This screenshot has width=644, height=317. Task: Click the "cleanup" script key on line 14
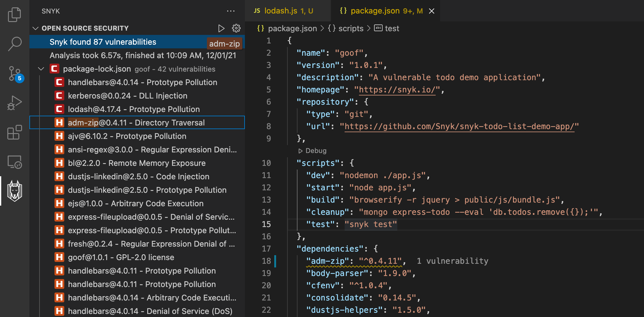(328, 212)
